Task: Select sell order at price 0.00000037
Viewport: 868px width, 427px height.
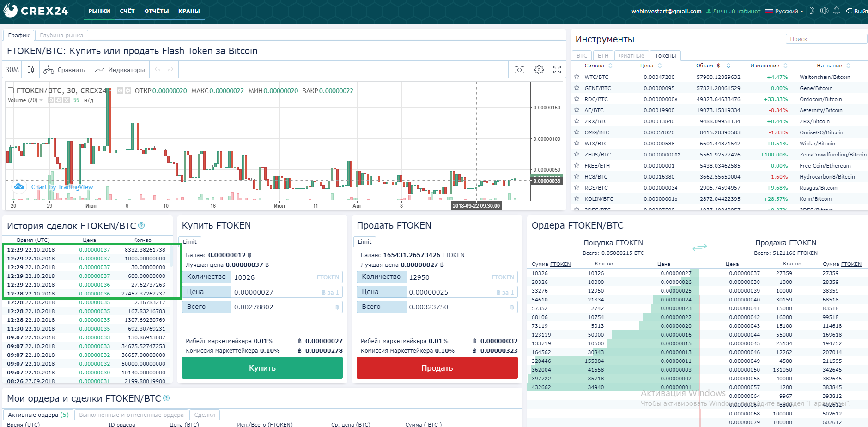Action: click(783, 273)
